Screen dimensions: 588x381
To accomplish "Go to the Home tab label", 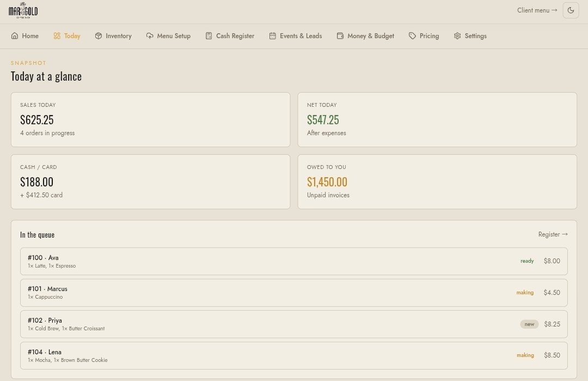I will tap(30, 36).
